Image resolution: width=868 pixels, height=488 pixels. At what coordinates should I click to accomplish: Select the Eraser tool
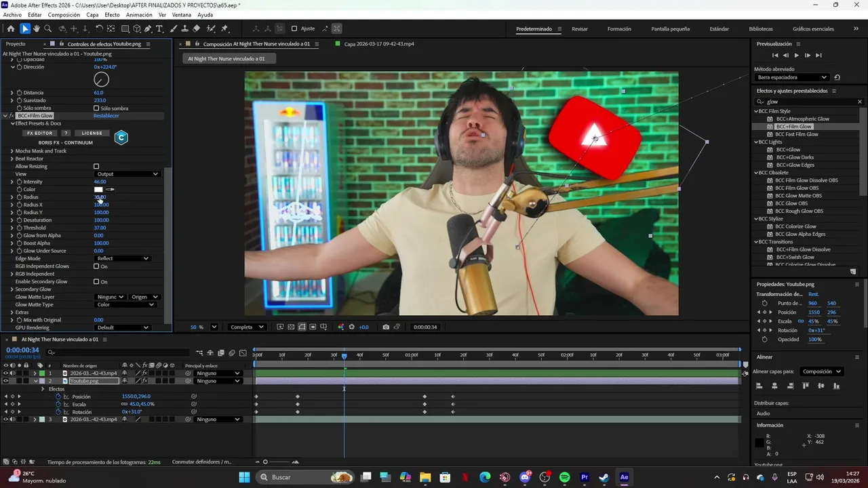(x=197, y=28)
